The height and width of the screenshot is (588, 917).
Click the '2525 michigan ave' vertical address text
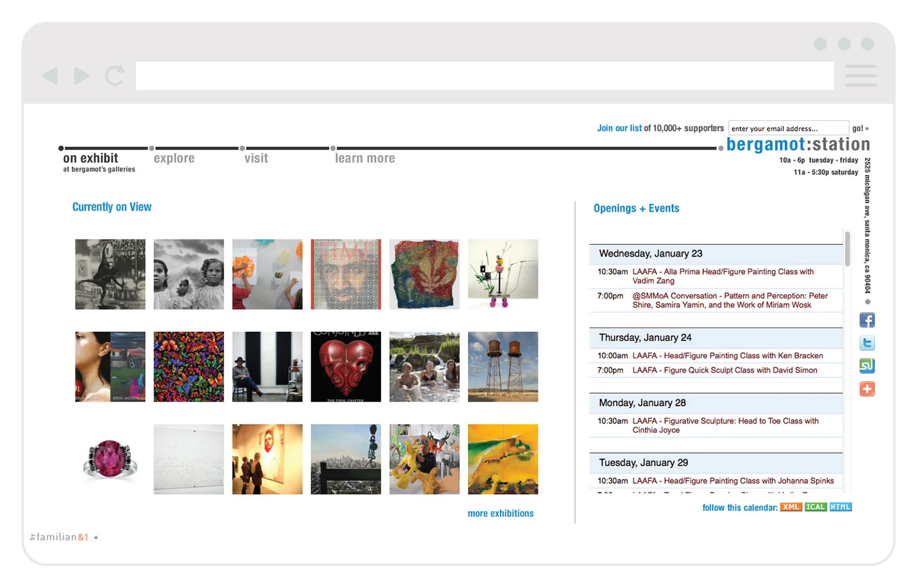(867, 226)
